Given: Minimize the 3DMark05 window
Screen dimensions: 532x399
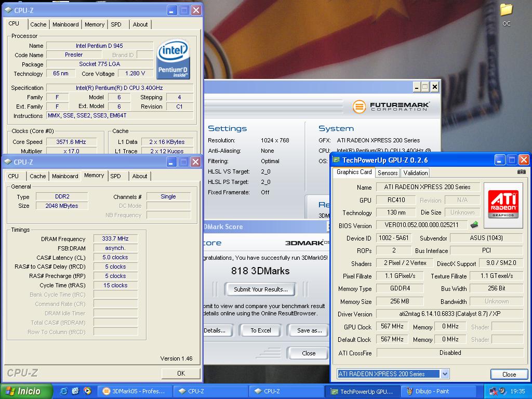Looking at the screenshot, I should pos(417,87).
